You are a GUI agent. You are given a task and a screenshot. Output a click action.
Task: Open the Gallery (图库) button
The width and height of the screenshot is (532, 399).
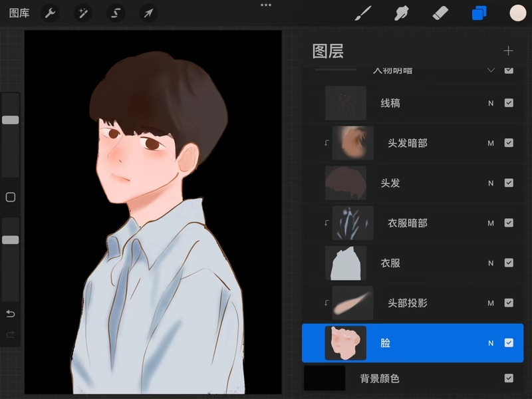tap(19, 13)
